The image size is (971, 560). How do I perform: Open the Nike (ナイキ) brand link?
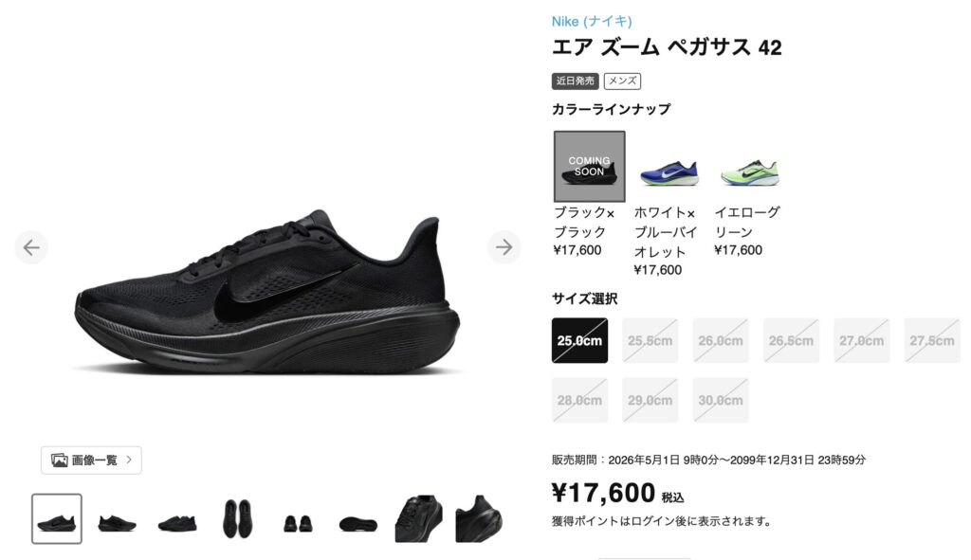click(592, 21)
